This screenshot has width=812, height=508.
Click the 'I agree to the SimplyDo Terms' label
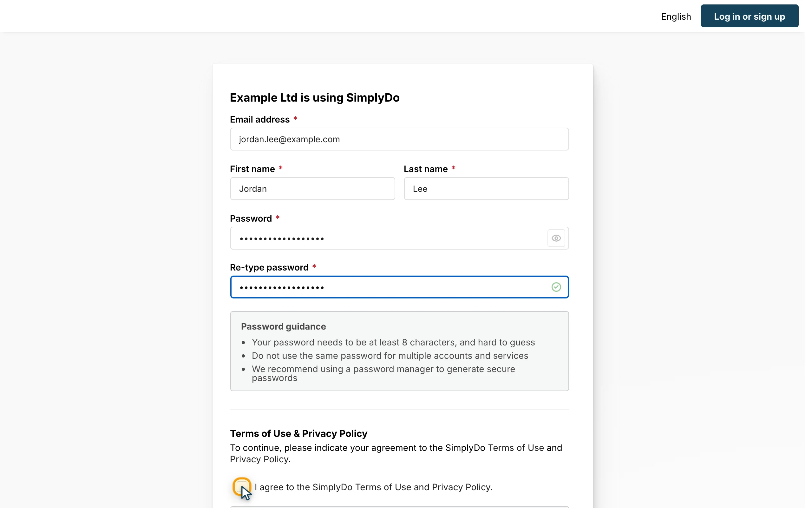(x=373, y=487)
